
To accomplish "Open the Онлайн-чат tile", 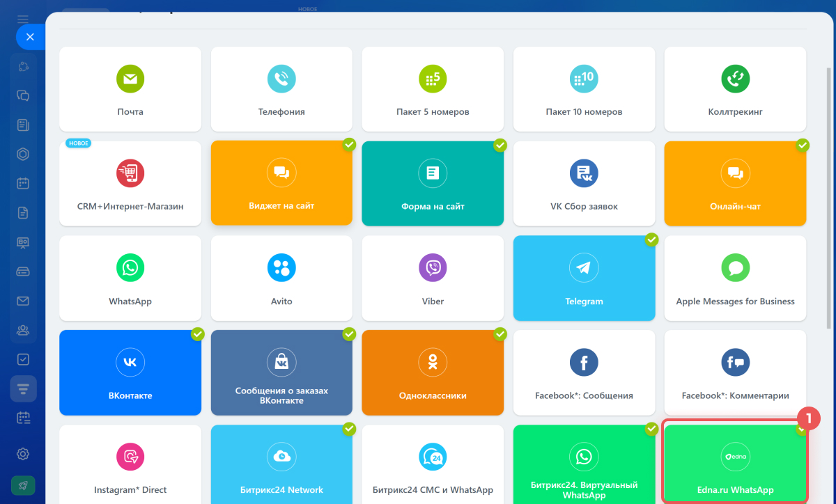I will coord(735,184).
